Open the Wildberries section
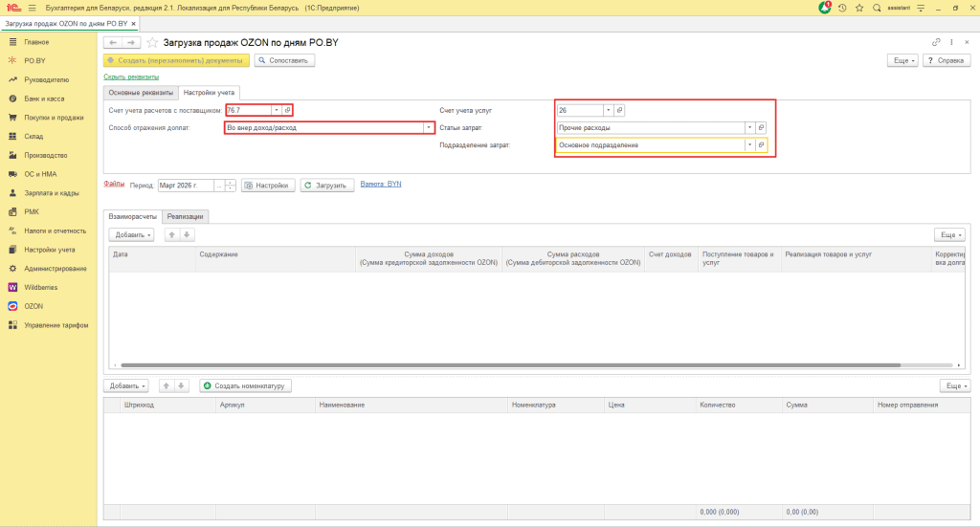Screen dimensions: 980x527 tap(40, 287)
